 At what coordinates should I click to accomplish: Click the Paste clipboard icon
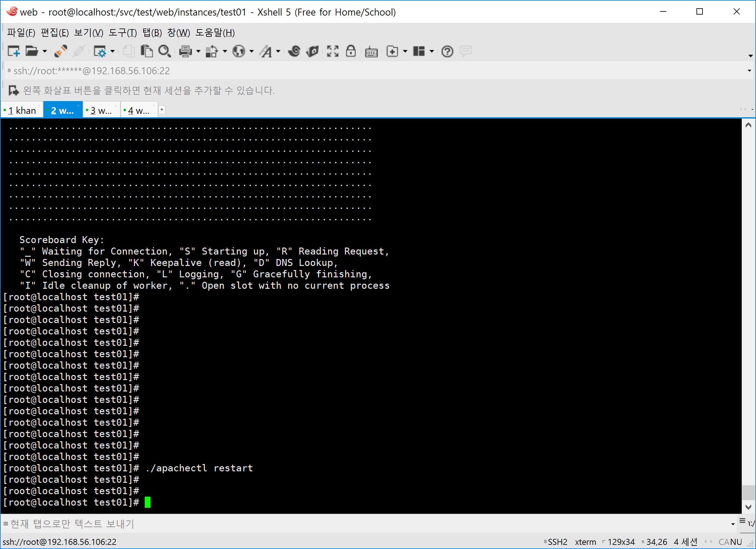(146, 51)
